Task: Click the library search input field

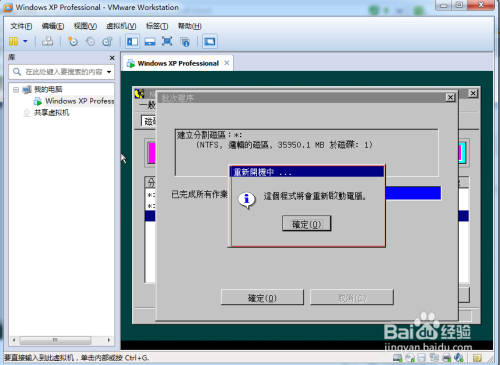Action: [x=63, y=72]
